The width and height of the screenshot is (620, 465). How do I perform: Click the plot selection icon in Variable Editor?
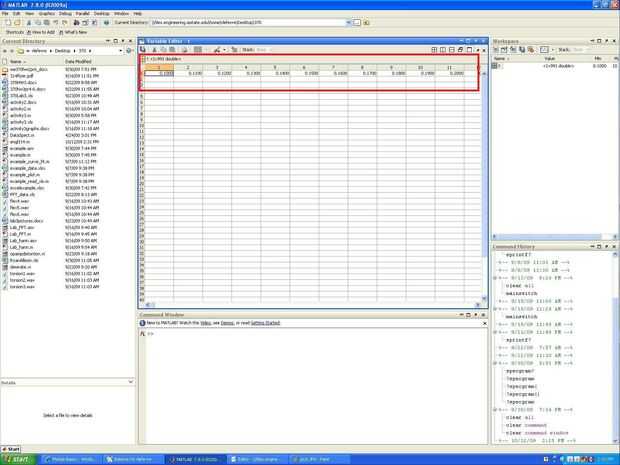pos(198,49)
